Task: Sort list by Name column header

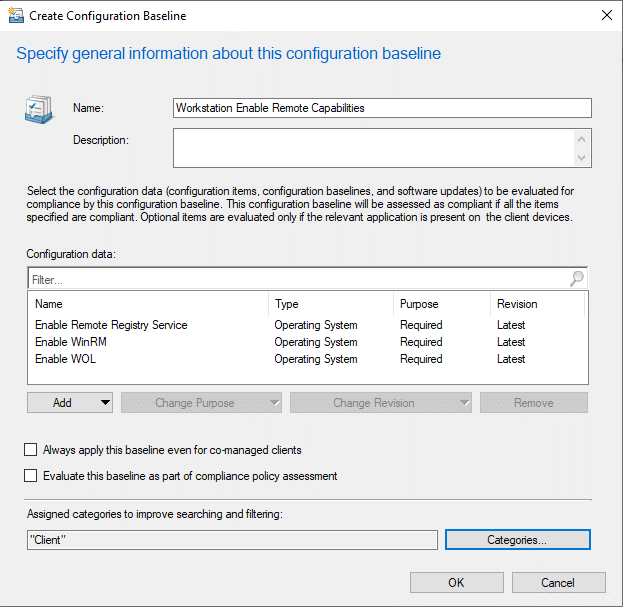Action: pyautogui.click(x=49, y=304)
